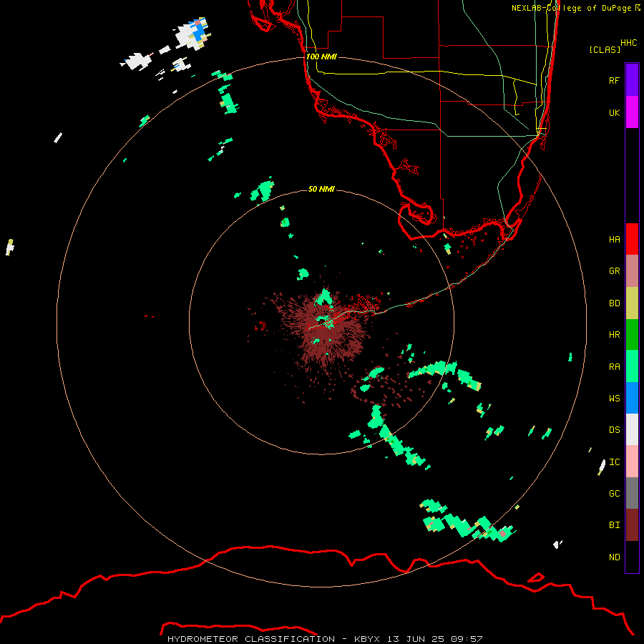Pick the HR dark green legend swatch
Viewport: 644px width, 644px height.
pos(632,335)
